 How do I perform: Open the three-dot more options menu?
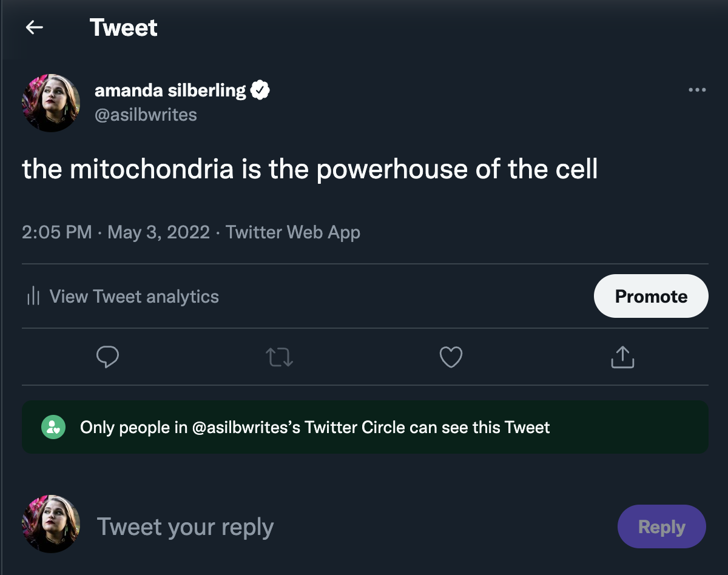coord(697,90)
